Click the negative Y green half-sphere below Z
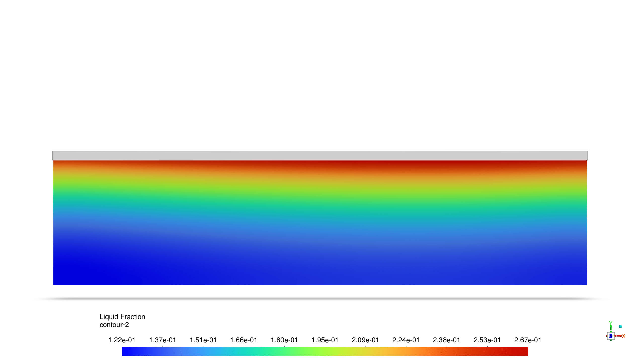 point(611,340)
